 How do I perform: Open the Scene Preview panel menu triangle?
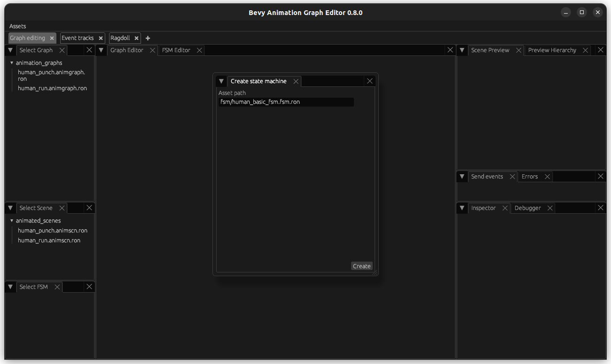462,50
